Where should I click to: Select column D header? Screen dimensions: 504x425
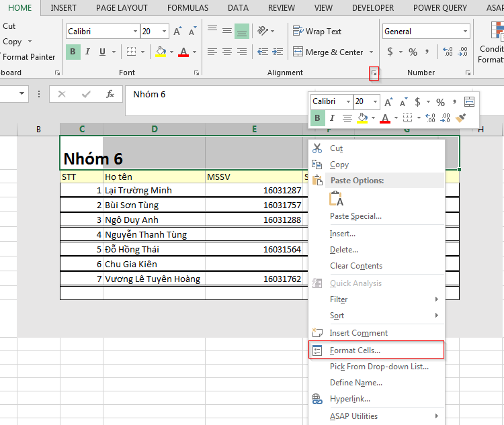coord(155,129)
